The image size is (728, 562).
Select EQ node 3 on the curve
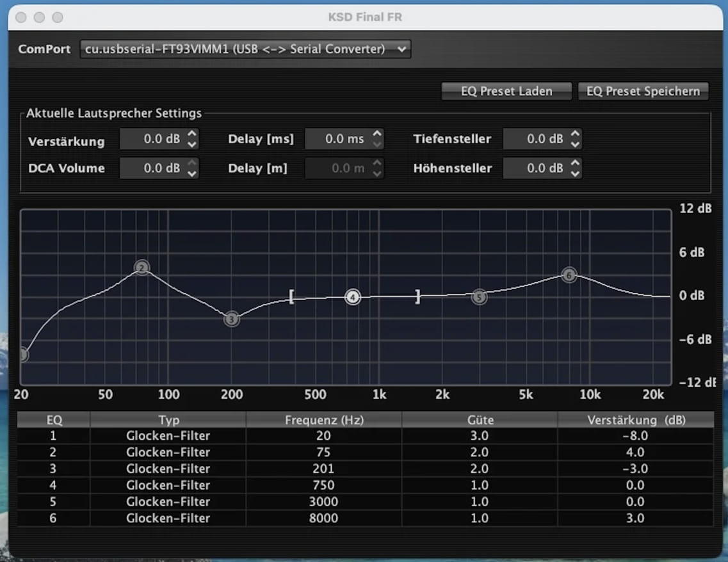point(232,319)
